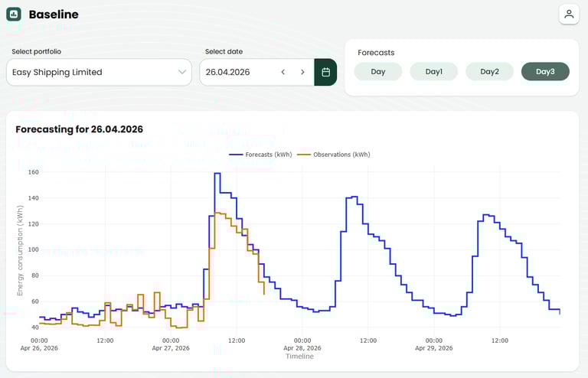This screenshot has width=588, height=378.
Task: Advance to the next date
Action: click(302, 72)
